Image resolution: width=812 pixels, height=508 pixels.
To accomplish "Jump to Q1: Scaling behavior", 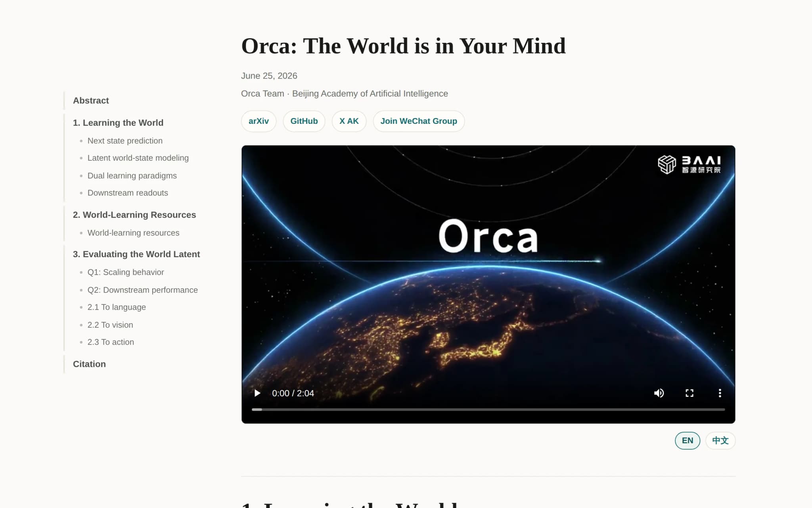I will click(126, 272).
